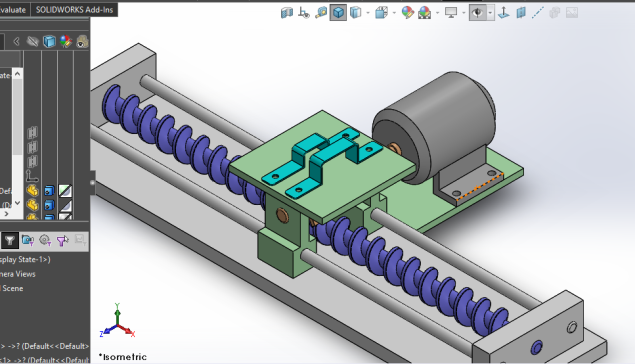635x364 pixels.
Task: Click the View Orientation cube icon
Action: point(381,13)
